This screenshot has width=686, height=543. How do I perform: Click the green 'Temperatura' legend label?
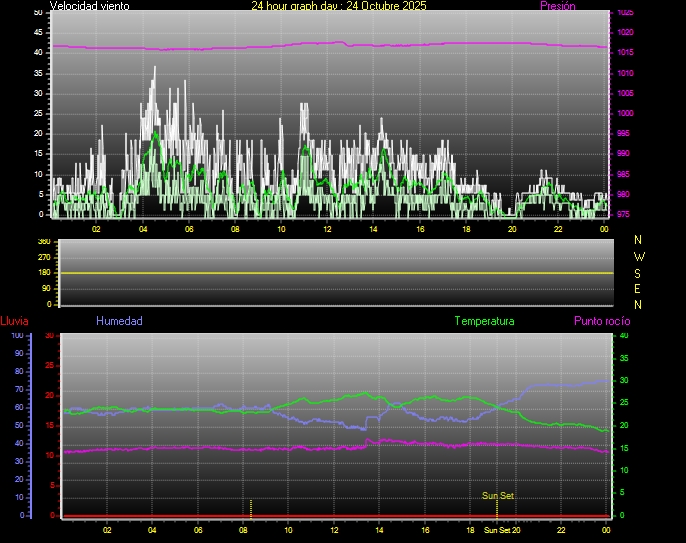(x=484, y=321)
